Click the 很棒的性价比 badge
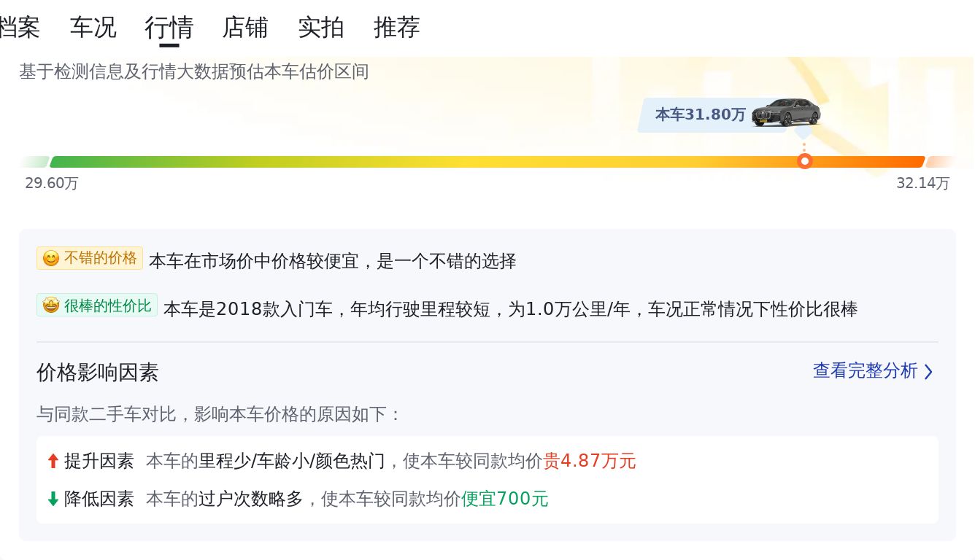 click(97, 305)
